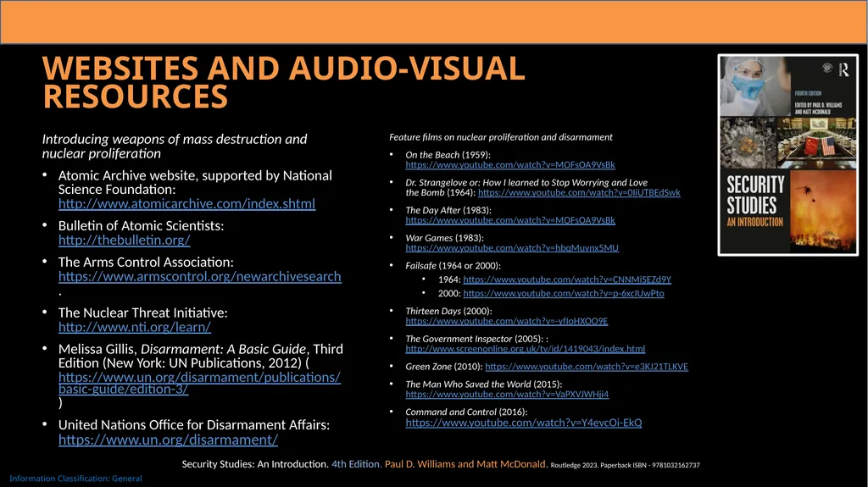Select the 'Websites and Audio-Visual Resources' title
This screenshot has width=868, height=487.
pos(283,82)
